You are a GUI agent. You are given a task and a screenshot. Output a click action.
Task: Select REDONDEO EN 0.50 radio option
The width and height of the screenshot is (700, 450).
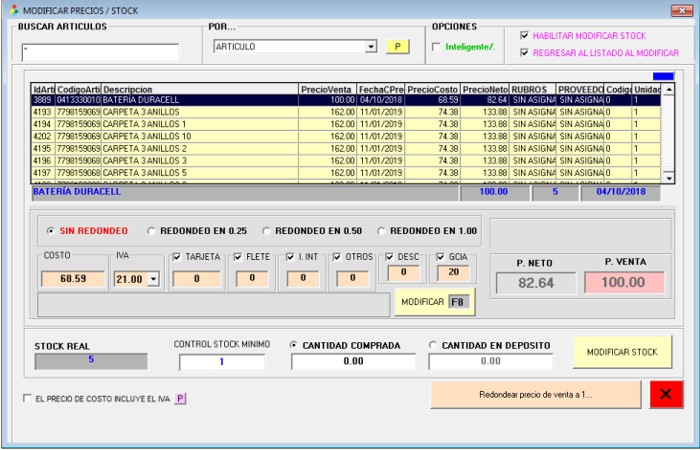[266, 230]
